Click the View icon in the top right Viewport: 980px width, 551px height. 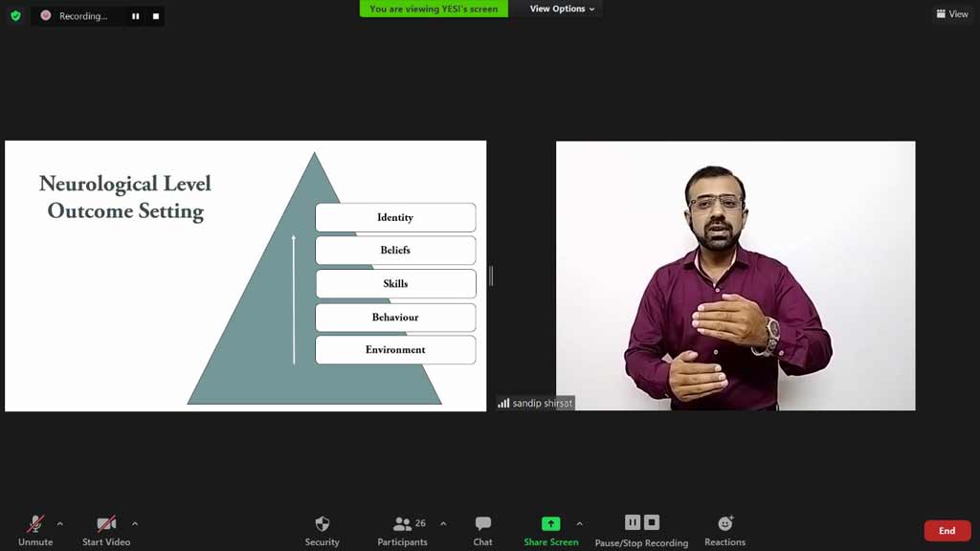tap(952, 13)
